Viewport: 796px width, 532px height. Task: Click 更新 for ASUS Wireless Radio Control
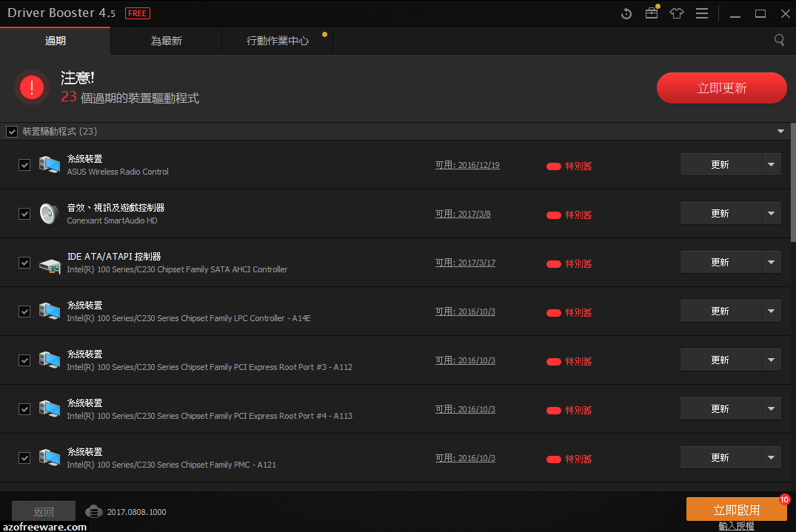pyautogui.click(x=720, y=165)
